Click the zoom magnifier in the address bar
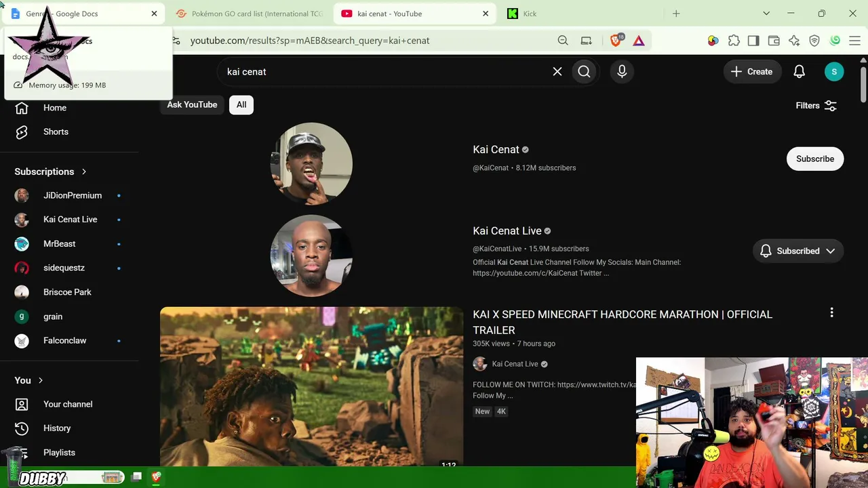 [x=563, y=41]
